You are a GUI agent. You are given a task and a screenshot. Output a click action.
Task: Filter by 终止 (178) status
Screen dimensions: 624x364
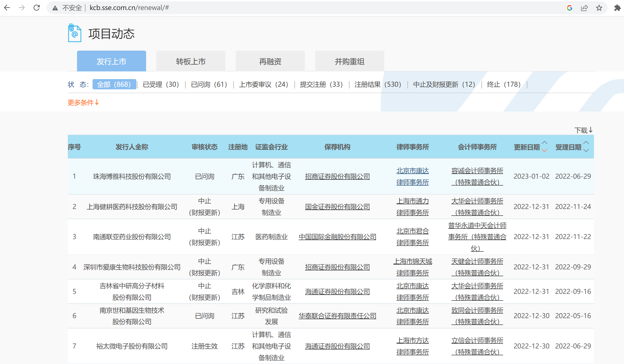click(x=503, y=84)
